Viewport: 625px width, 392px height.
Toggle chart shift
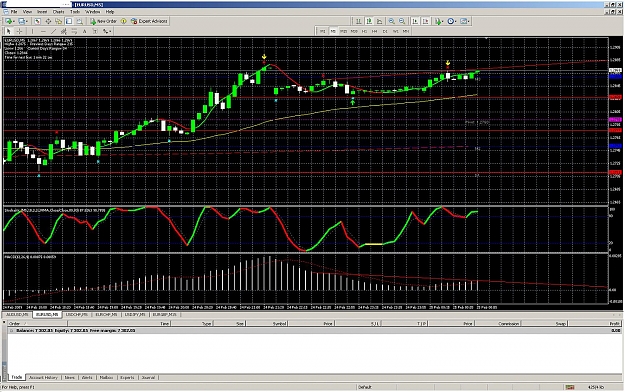pyautogui.click(x=425, y=21)
